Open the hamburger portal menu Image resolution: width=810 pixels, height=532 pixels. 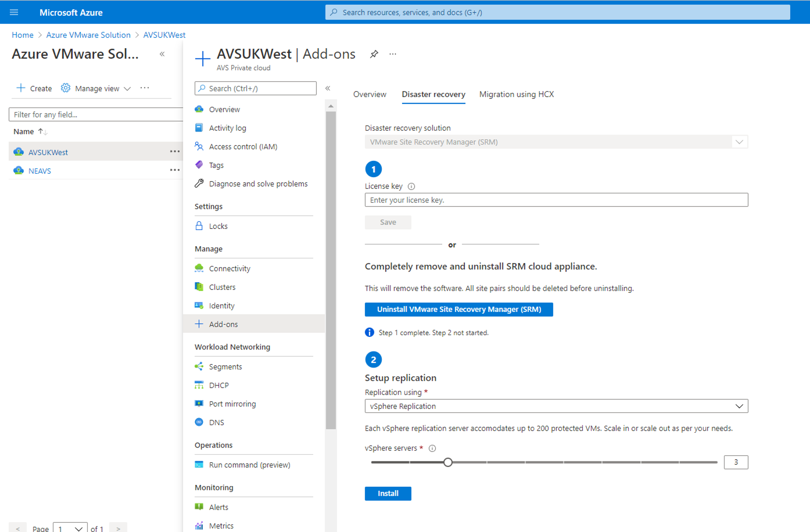click(14, 13)
